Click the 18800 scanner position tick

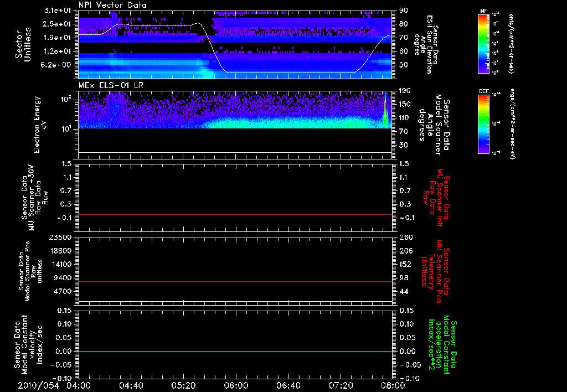click(x=61, y=251)
